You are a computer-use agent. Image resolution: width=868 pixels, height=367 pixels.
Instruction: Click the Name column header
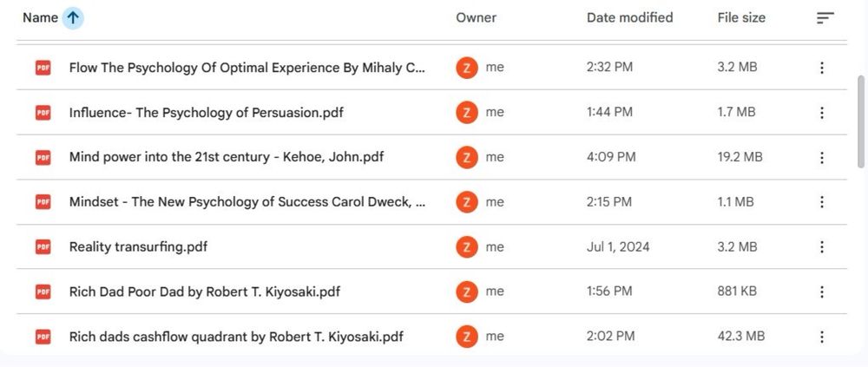40,17
